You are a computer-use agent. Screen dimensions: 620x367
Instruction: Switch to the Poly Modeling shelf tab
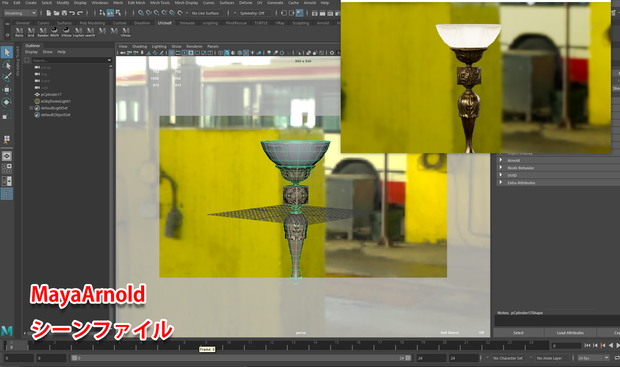pyautogui.click(x=92, y=23)
